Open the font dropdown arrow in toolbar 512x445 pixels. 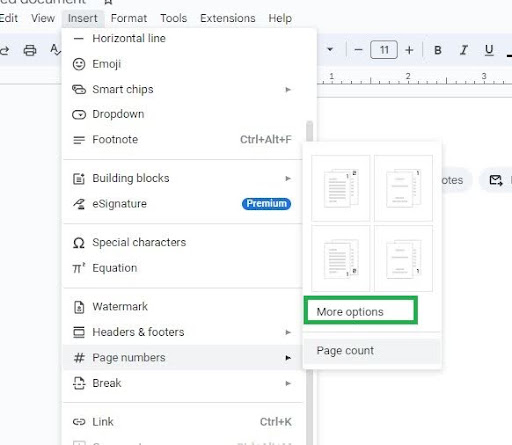point(330,50)
